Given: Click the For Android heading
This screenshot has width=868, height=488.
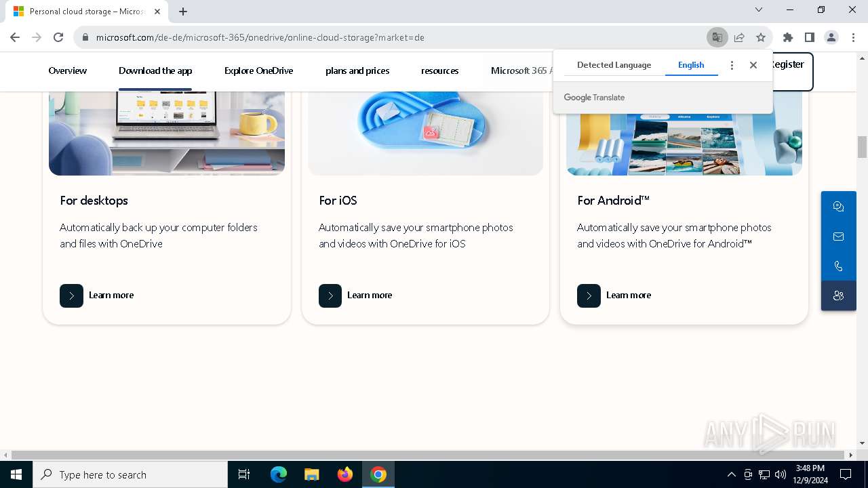Looking at the screenshot, I should tap(613, 201).
